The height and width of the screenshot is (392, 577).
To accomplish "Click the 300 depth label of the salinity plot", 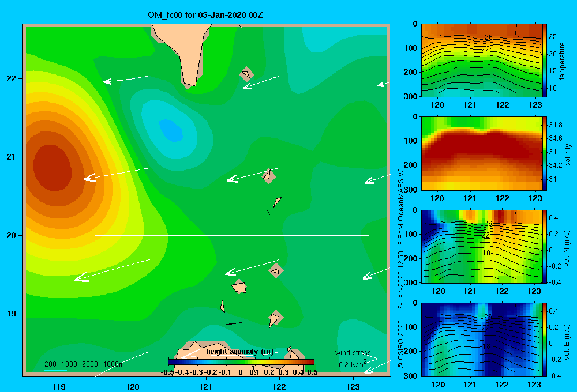I will tap(411, 190).
